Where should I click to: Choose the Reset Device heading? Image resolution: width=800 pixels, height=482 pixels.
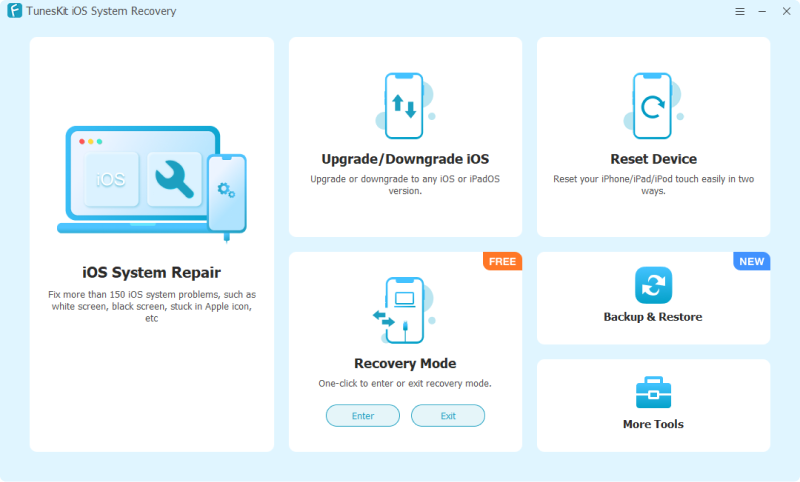click(x=654, y=159)
